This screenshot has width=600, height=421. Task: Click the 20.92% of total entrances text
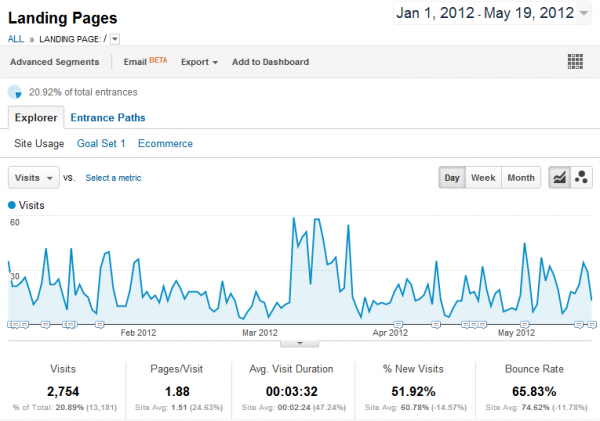click(x=83, y=92)
